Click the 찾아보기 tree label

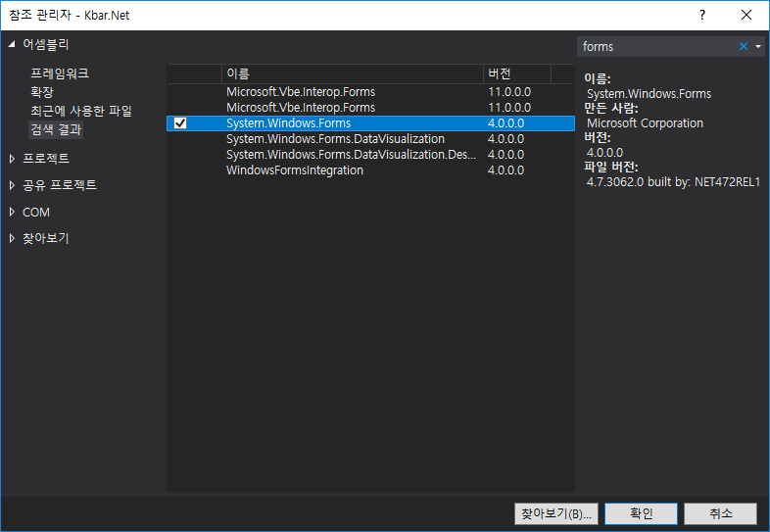[x=46, y=238]
